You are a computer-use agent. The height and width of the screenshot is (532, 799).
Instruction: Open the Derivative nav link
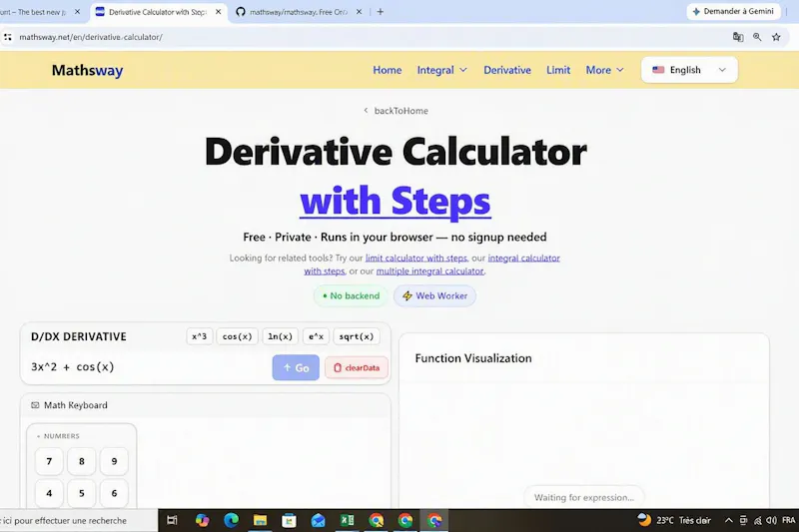tap(507, 70)
